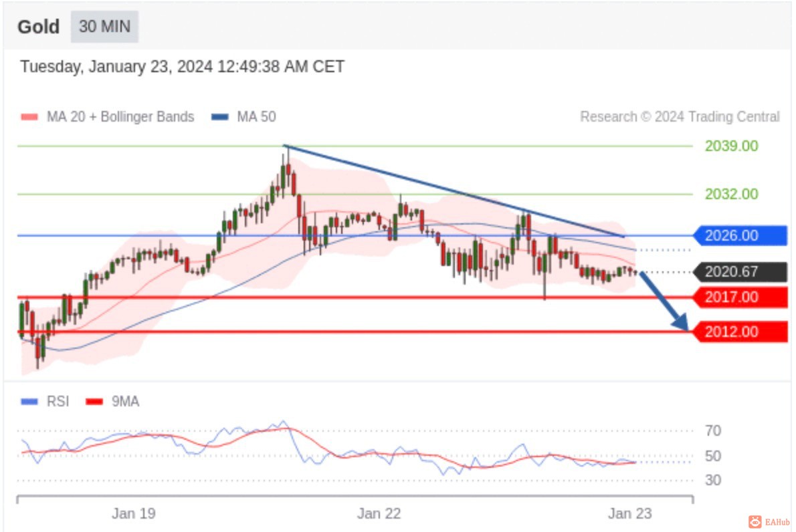
Task: Click the 'RSI' legend label
Action: pos(58,402)
